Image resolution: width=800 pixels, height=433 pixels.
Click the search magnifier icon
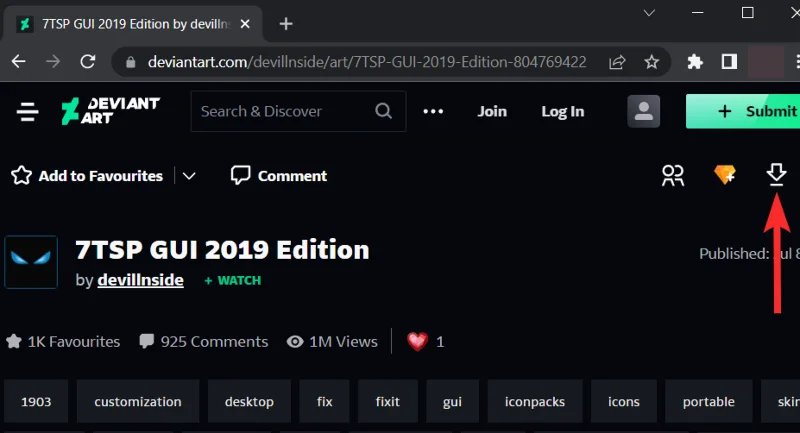tap(383, 111)
